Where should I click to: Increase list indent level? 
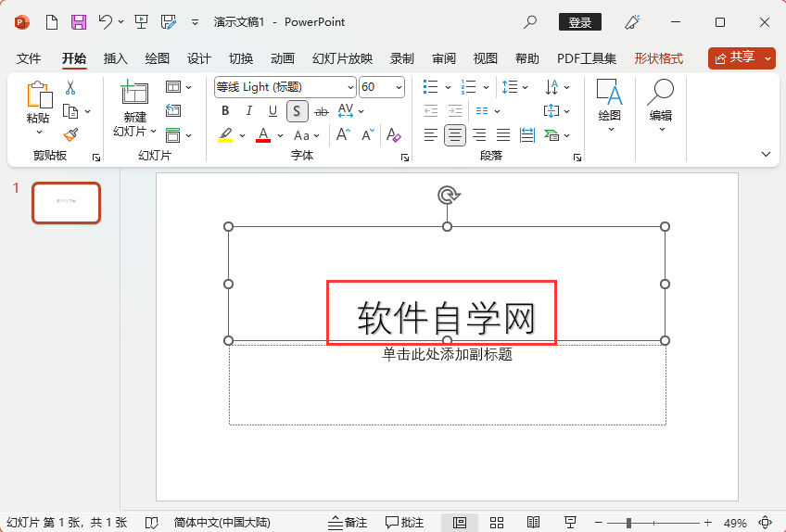455,111
